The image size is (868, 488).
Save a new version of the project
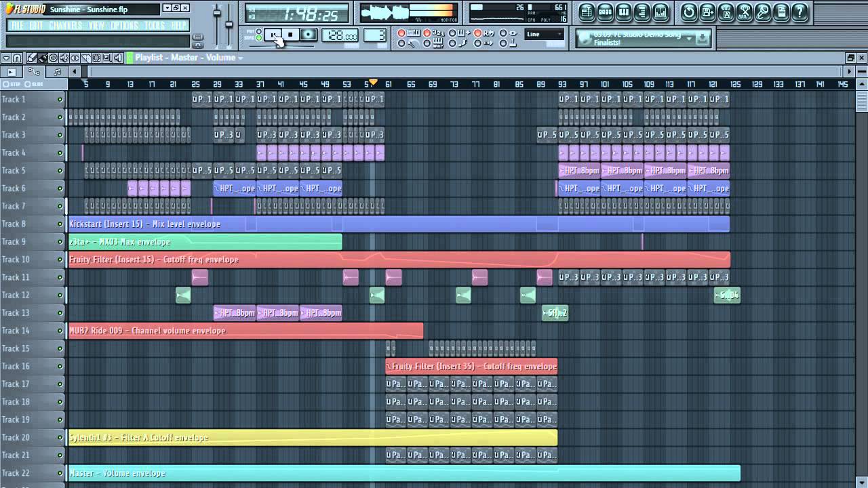coord(707,12)
